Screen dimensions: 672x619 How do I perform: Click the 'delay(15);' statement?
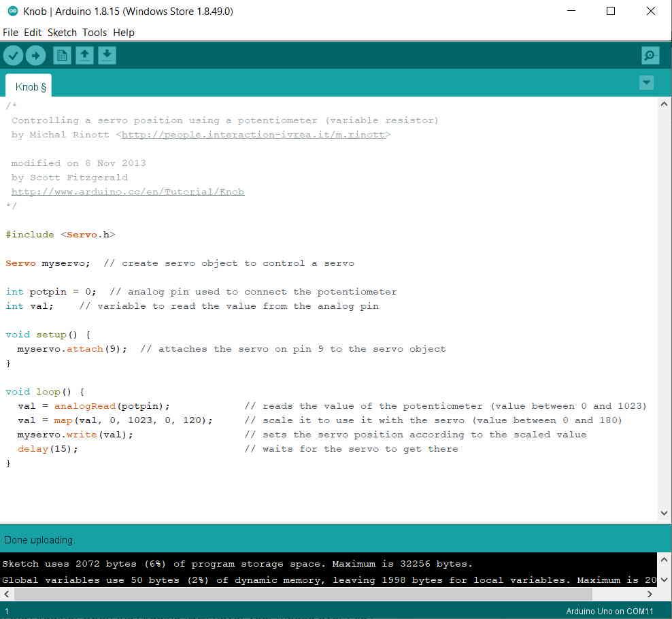tap(48, 449)
